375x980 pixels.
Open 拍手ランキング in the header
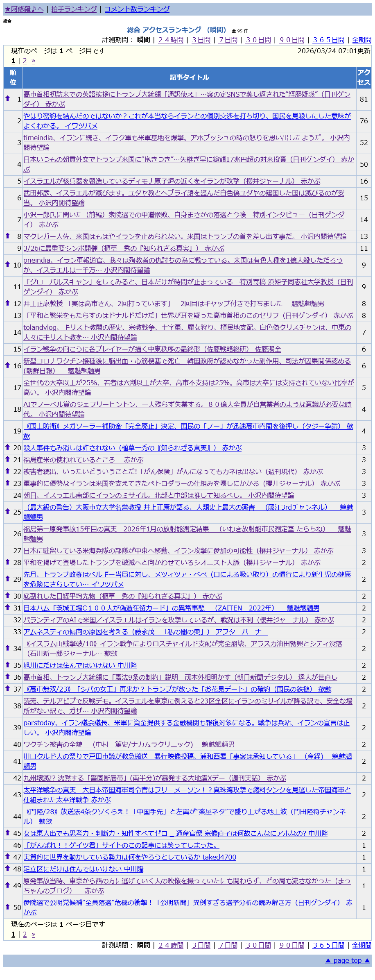coord(74,9)
